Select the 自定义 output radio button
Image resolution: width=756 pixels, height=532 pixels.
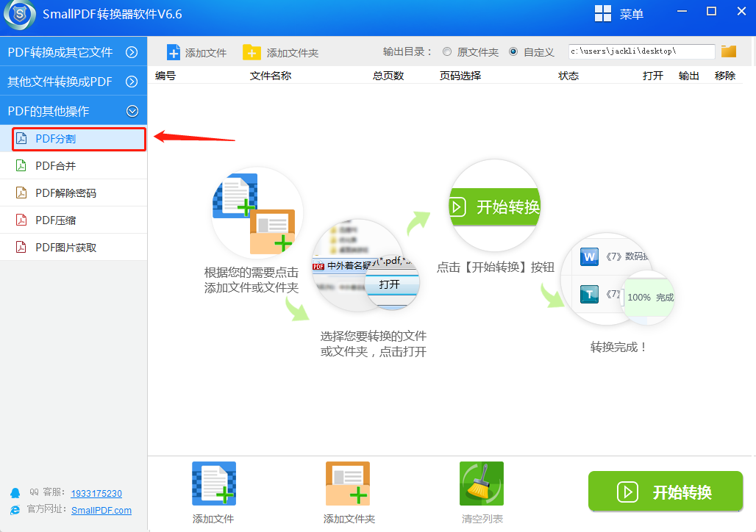coord(513,52)
